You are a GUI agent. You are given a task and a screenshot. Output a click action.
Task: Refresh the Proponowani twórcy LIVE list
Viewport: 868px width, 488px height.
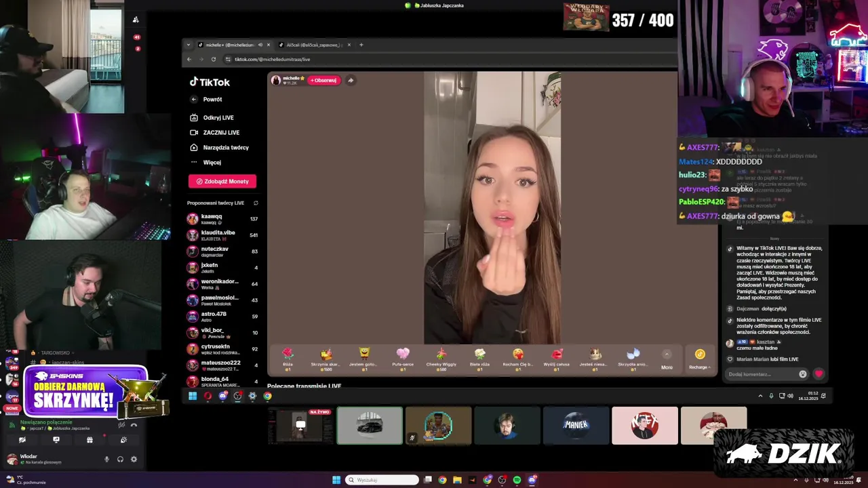tap(256, 203)
